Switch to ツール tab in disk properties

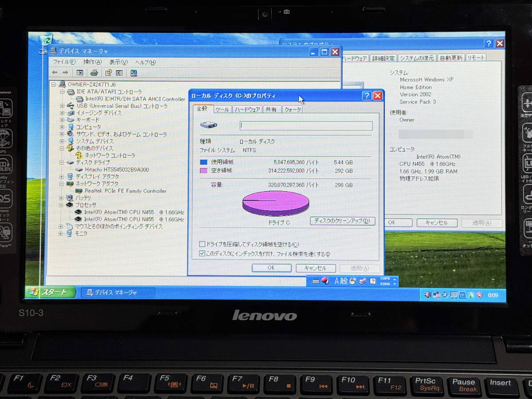coord(223,109)
